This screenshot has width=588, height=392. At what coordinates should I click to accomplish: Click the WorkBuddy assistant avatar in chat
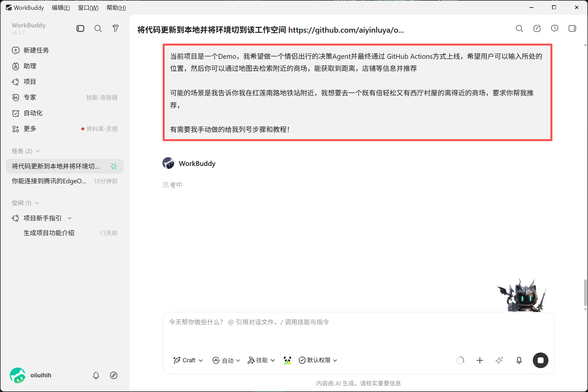pyautogui.click(x=168, y=163)
